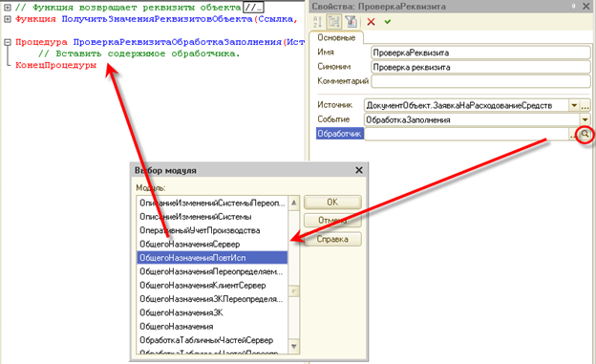This screenshot has width=596, height=364.
Task: Select module ОбщегоНазначенияСервер
Action: tap(212, 244)
